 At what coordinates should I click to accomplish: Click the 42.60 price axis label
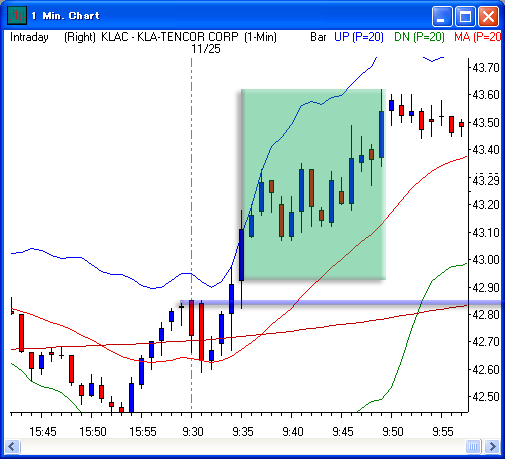coord(486,369)
